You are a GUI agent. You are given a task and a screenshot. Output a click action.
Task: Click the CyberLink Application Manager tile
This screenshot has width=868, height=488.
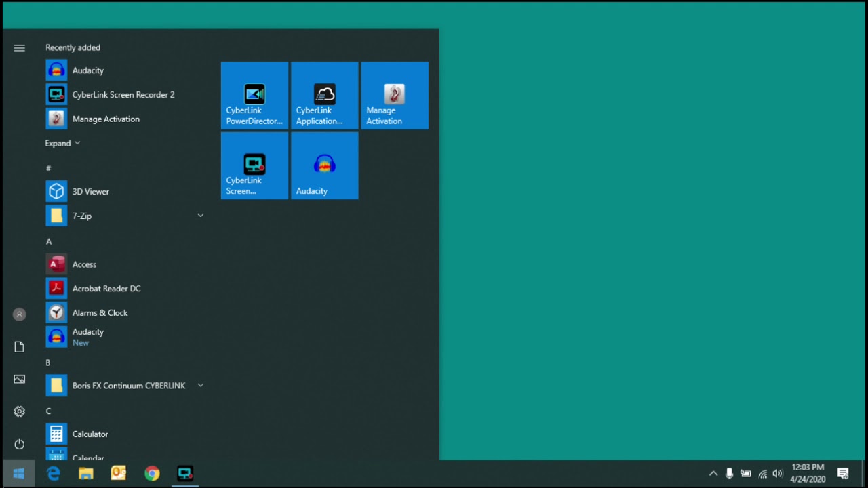click(x=325, y=96)
